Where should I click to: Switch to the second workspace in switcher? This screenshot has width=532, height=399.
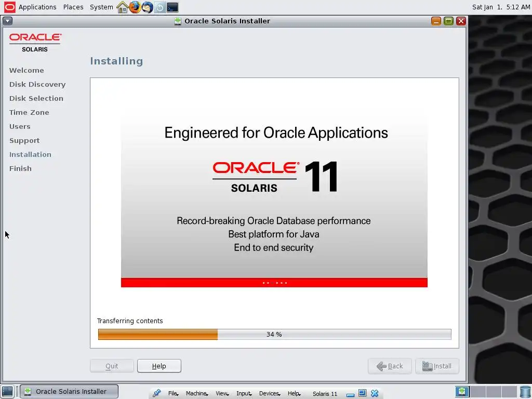coord(478,392)
